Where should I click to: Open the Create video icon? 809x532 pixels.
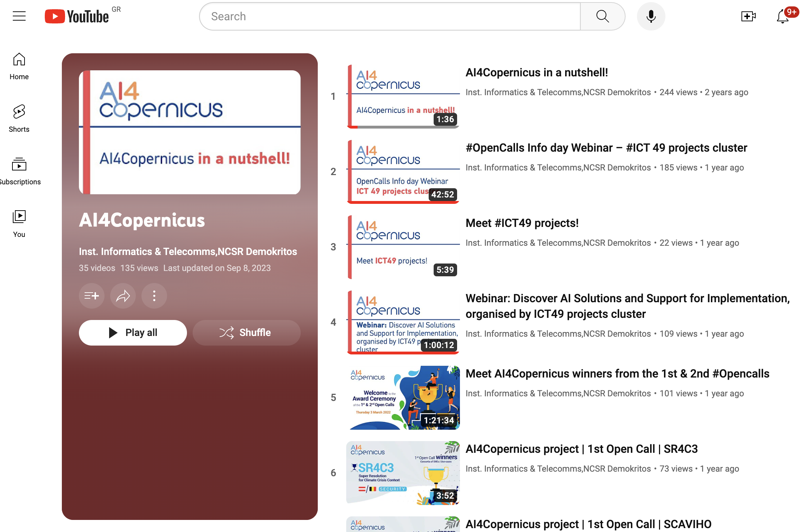pyautogui.click(x=748, y=16)
